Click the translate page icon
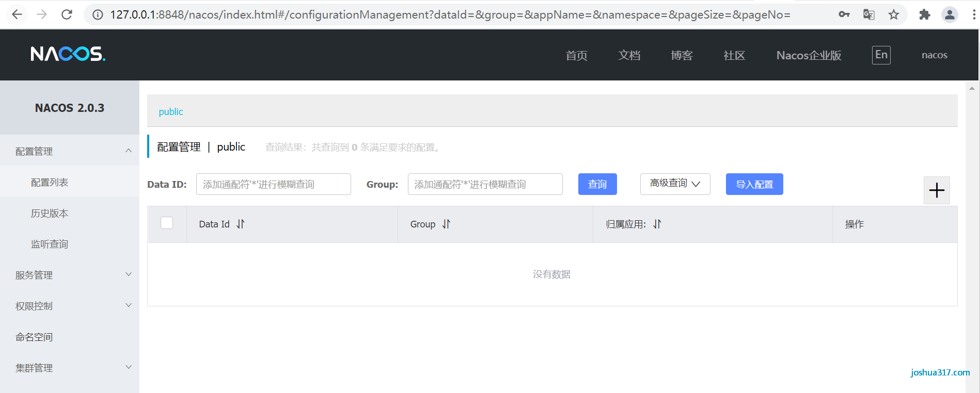The image size is (980, 393). coord(869,14)
